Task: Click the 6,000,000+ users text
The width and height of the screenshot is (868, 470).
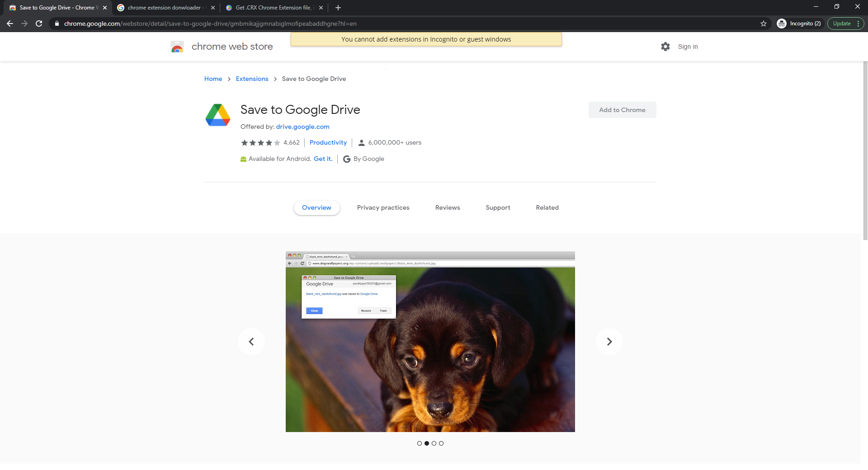Action: click(394, 142)
